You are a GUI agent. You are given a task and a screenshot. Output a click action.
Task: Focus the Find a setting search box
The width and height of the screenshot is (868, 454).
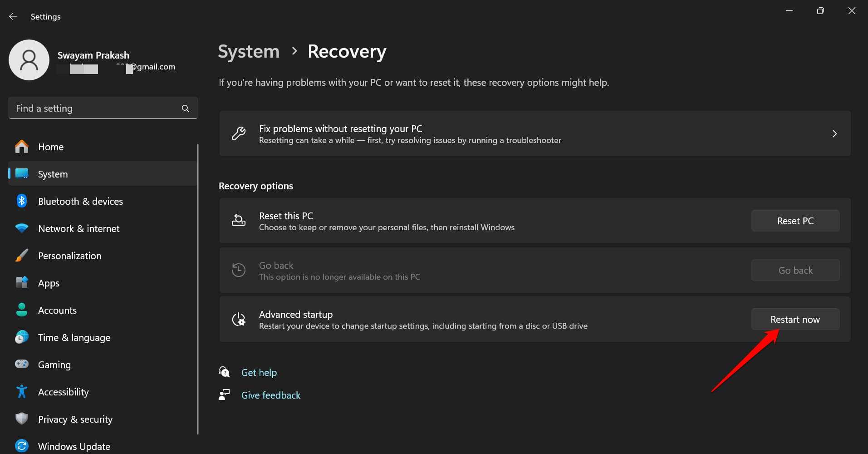103,108
